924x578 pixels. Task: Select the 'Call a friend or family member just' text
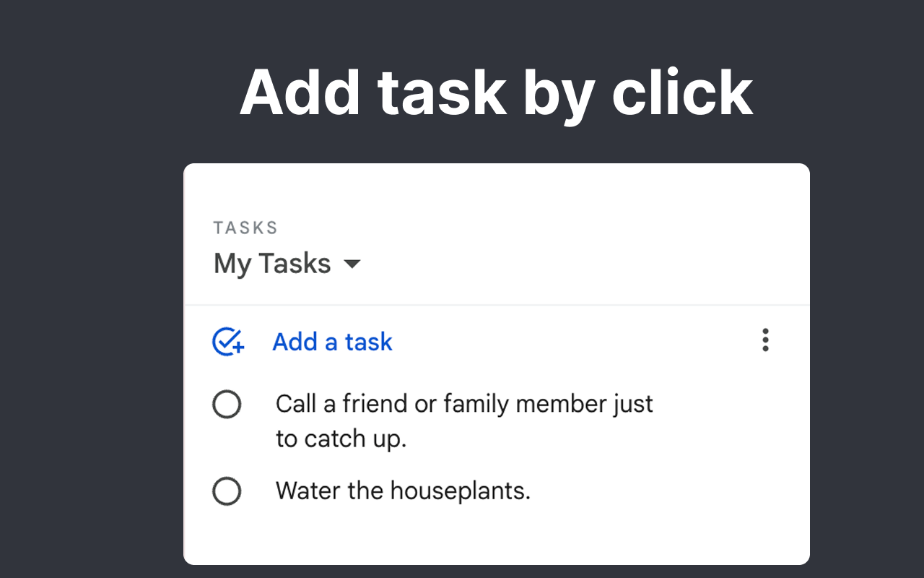[x=463, y=404]
